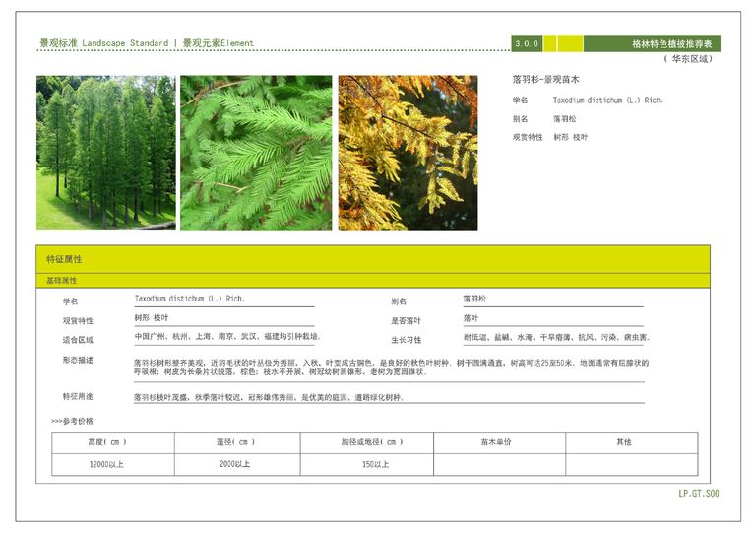Click the header text '景观标准 Landscape Standard'
The height and width of the screenshot is (535, 756).
pos(104,43)
